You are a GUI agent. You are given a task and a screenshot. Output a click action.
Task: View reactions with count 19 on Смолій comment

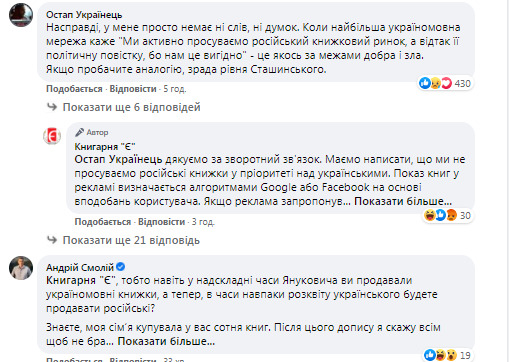coord(447,355)
